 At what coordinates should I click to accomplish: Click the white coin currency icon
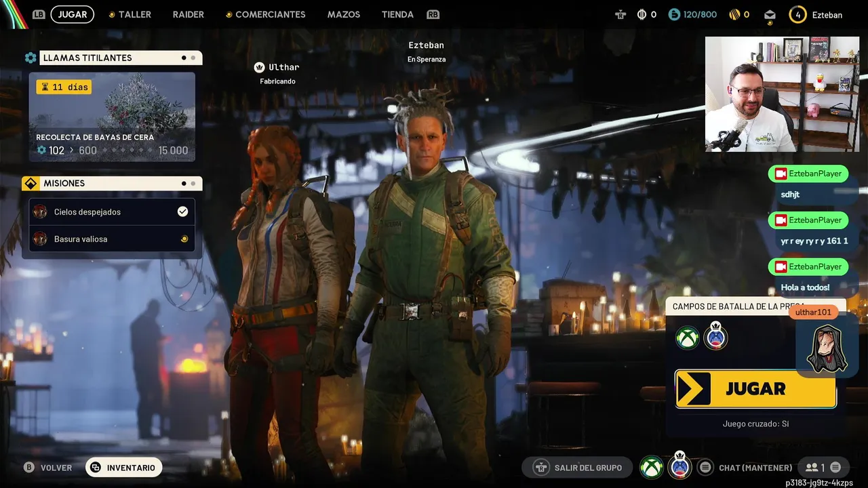(x=642, y=14)
